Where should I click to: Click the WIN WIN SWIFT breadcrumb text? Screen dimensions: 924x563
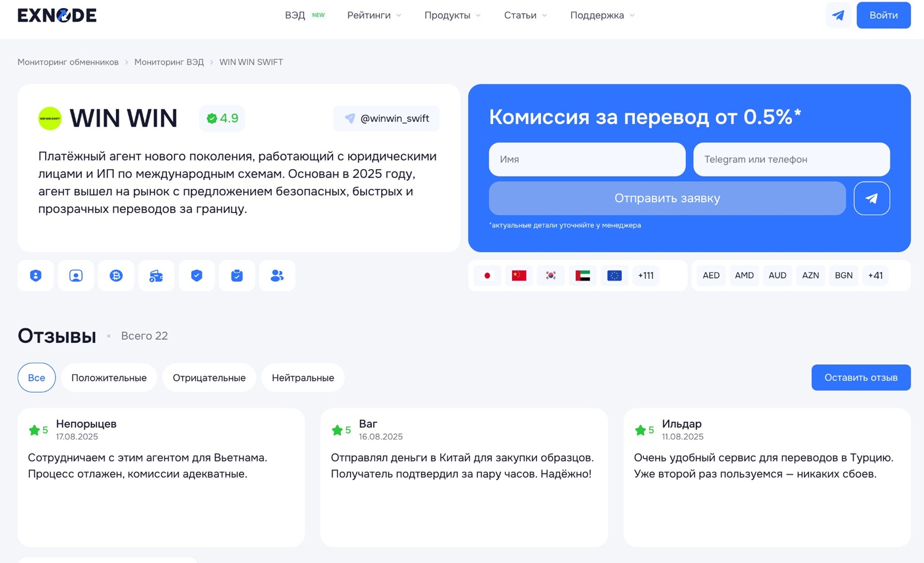251,62
